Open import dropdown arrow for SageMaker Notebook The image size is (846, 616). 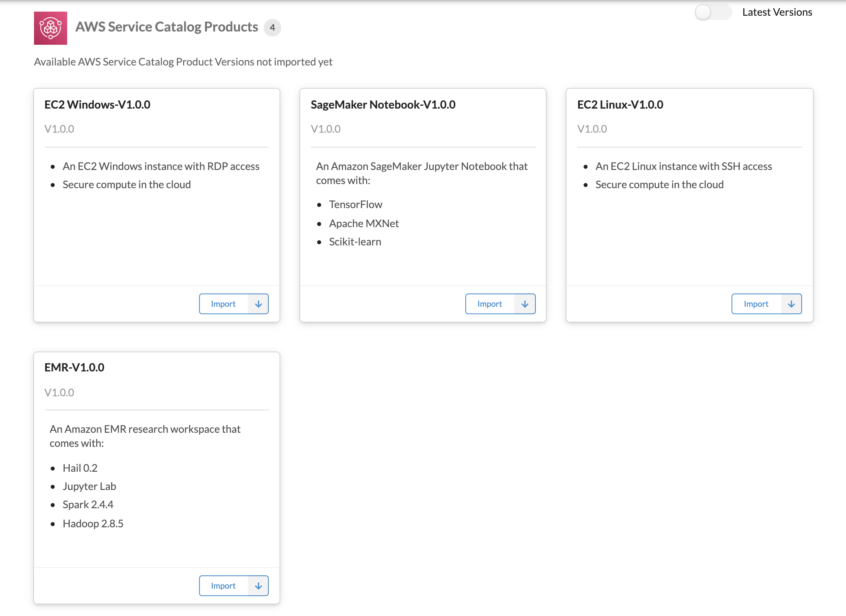pyautogui.click(x=525, y=304)
